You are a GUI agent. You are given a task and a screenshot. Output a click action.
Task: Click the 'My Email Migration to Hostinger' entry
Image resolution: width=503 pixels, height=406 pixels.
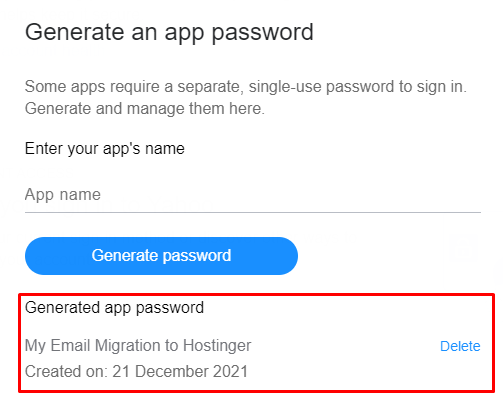tap(138, 346)
